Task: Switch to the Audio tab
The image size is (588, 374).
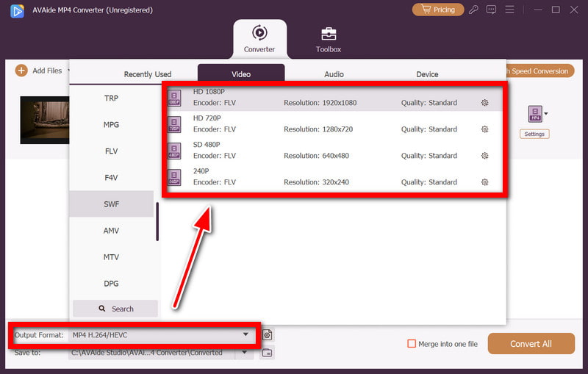Action: (x=334, y=74)
